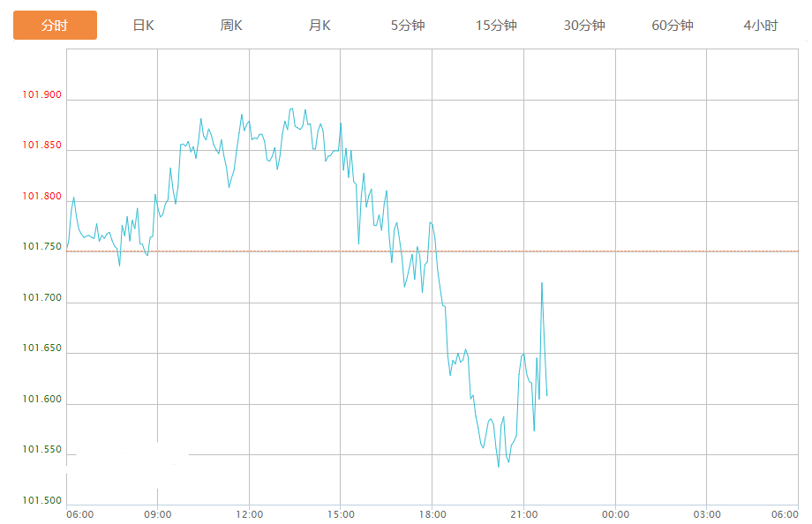This screenshot has width=812, height=524.
Task: Switch to the 月K view
Action: [x=320, y=26]
